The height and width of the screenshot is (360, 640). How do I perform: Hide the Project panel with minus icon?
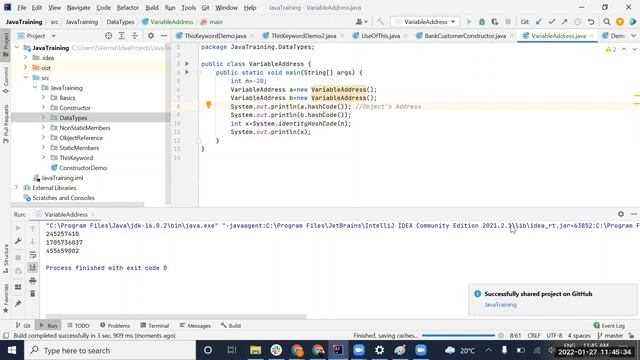164,36
